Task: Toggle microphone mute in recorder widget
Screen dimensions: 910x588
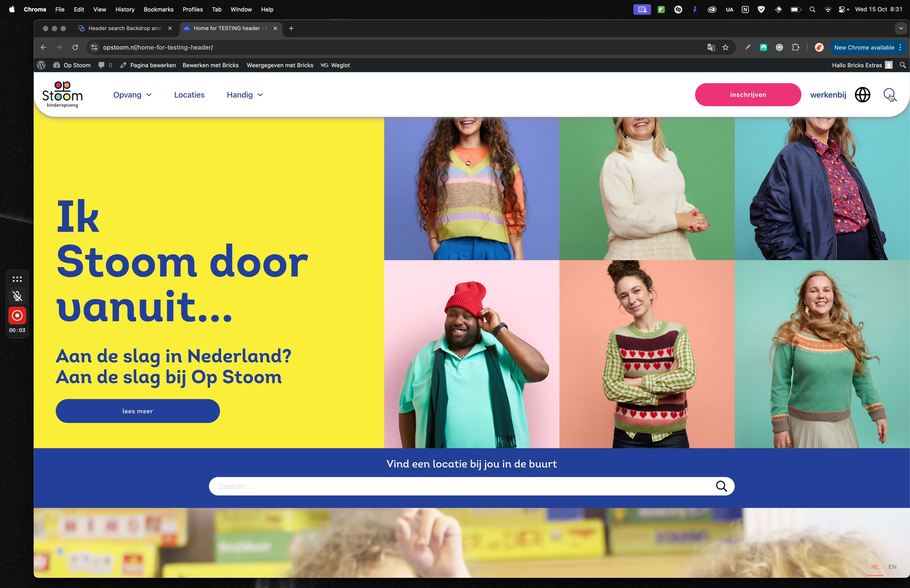Action: 17,296
